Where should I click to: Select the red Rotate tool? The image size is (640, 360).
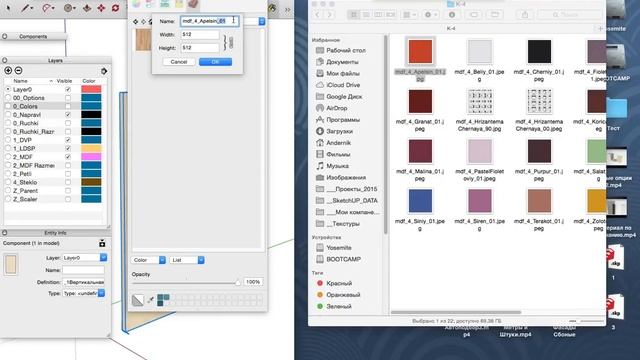coord(116,7)
